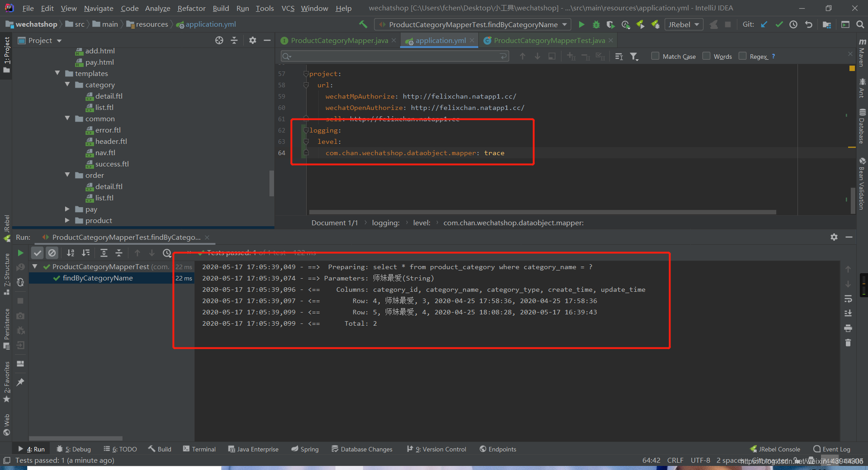Enable Words checkbox
868x470 pixels.
point(706,56)
